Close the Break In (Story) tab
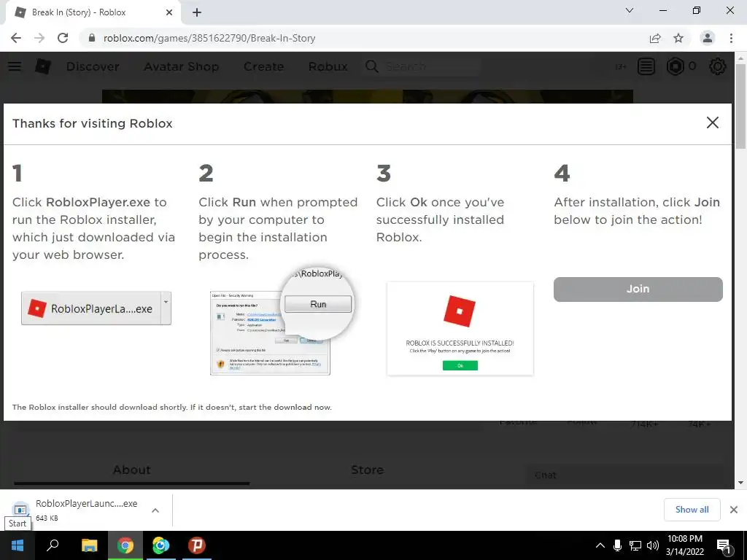Screen dimensions: 747x560 (169, 12)
